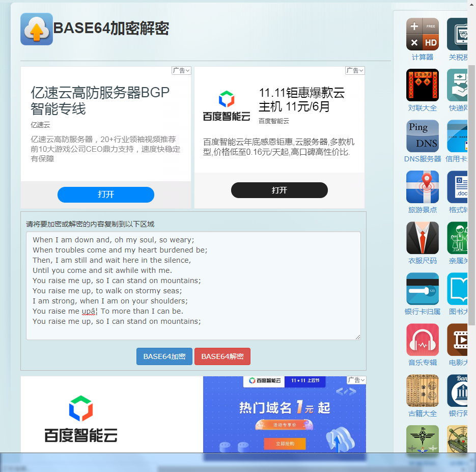
Task: Click the large 百度智能云 logo banner
Action: pos(81,419)
